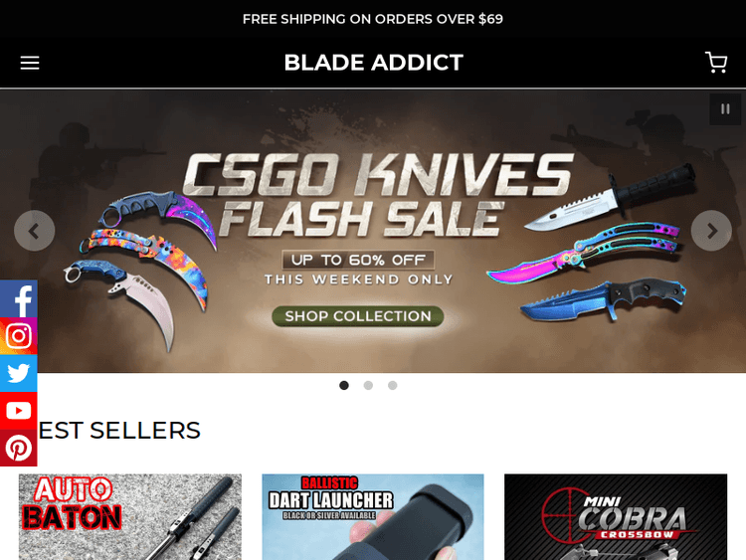Show the previous slide arrow
Image resolution: width=746 pixels, height=560 pixels.
34,231
